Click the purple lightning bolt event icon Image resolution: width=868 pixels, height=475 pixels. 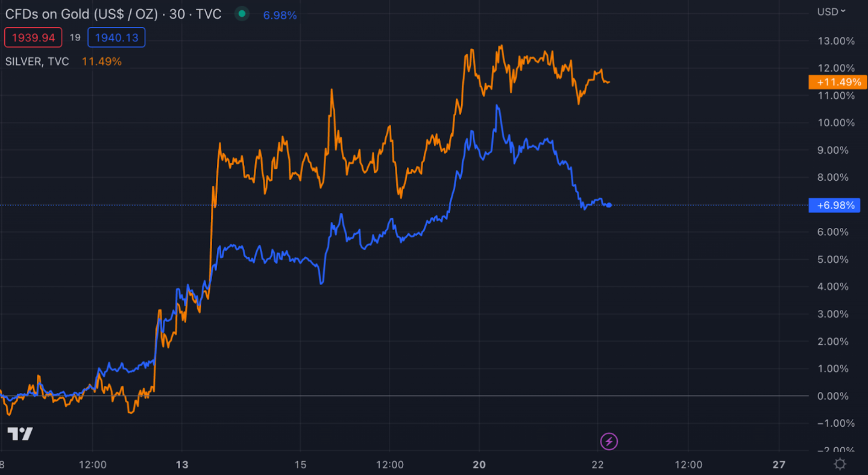click(609, 441)
